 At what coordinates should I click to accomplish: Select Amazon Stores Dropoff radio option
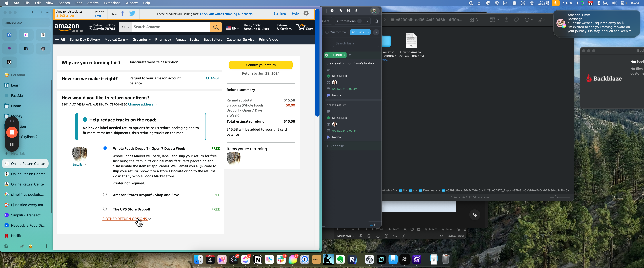(x=105, y=194)
